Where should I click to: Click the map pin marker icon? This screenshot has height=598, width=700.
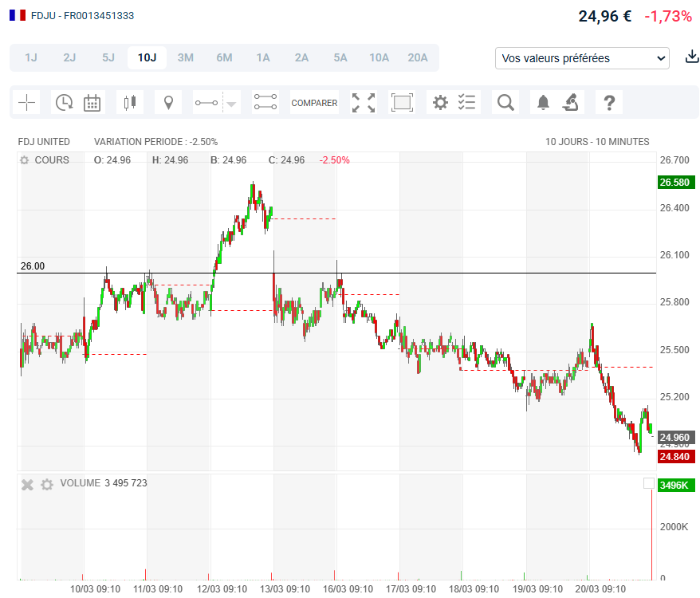click(167, 102)
